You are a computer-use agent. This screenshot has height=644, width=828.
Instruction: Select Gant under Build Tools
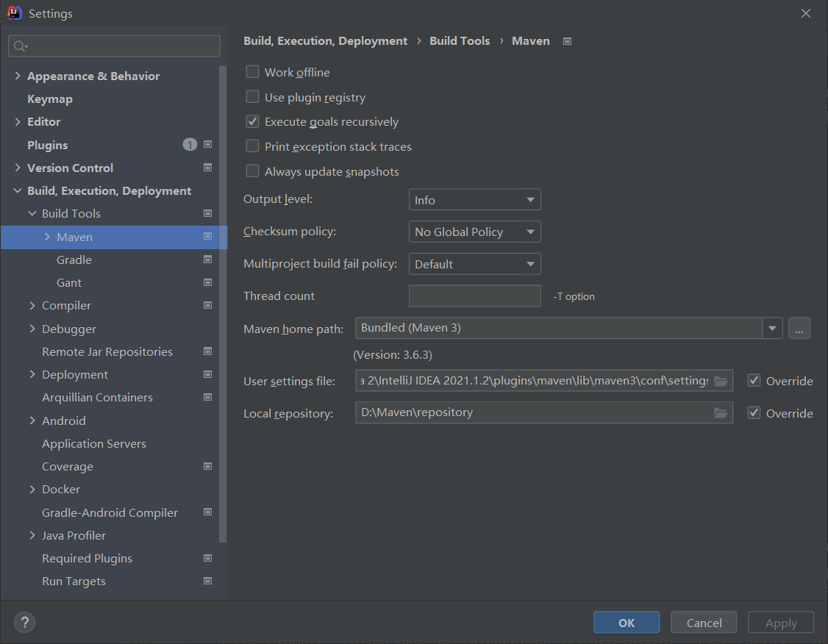point(68,282)
